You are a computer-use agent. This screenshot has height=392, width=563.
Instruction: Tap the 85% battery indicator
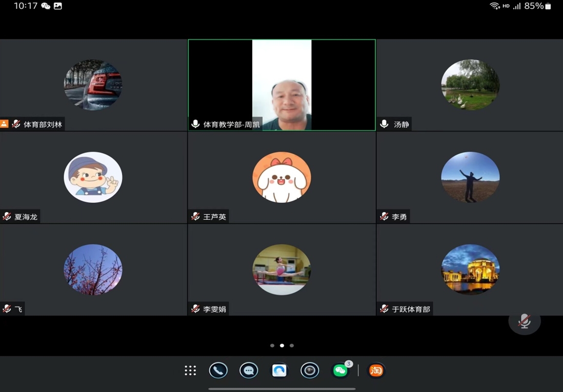tap(538, 6)
